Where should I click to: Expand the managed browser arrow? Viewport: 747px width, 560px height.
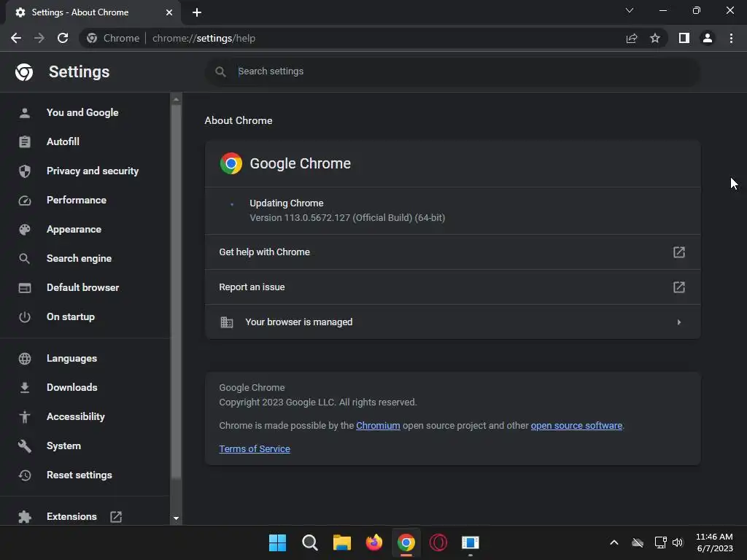[679, 322]
